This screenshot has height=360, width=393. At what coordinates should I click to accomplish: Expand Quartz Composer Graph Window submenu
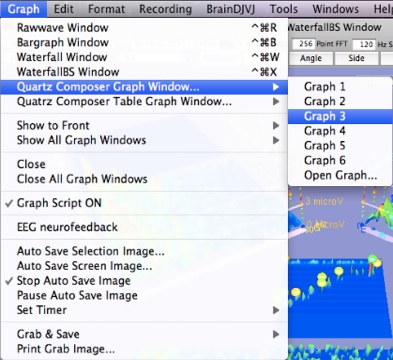[145, 87]
